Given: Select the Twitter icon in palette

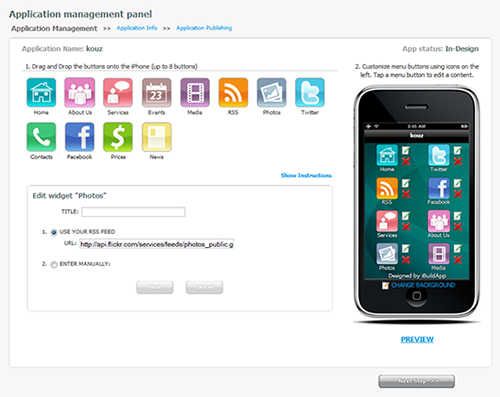Looking at the screenshot, I should tap(310, 92).
